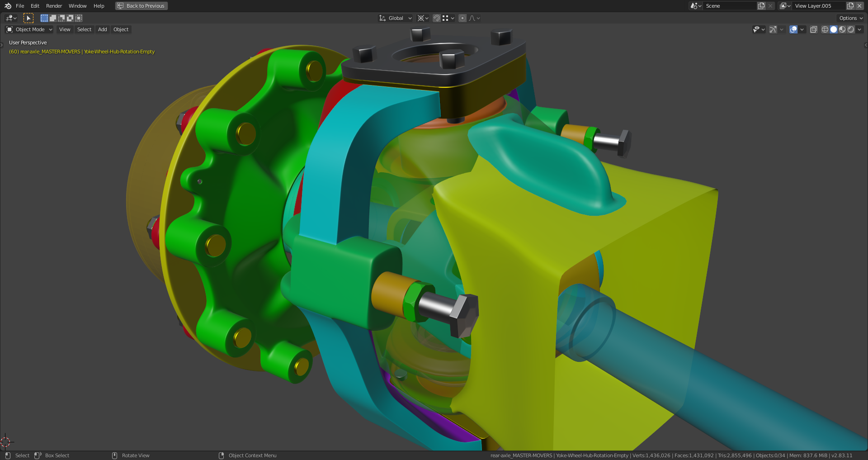Open the overlays settings dropdown arrow
This screenshot has height=460, width=868.
click(x=802, y=29)
